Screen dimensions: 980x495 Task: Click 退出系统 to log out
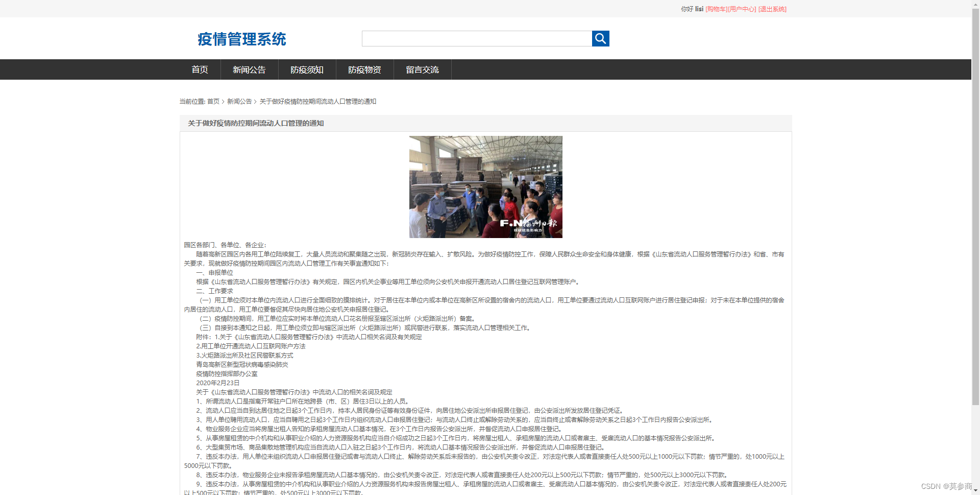[772, 9]
